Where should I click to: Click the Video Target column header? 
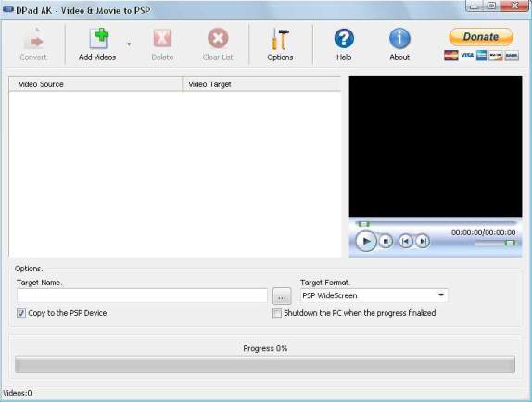(261, 84)
